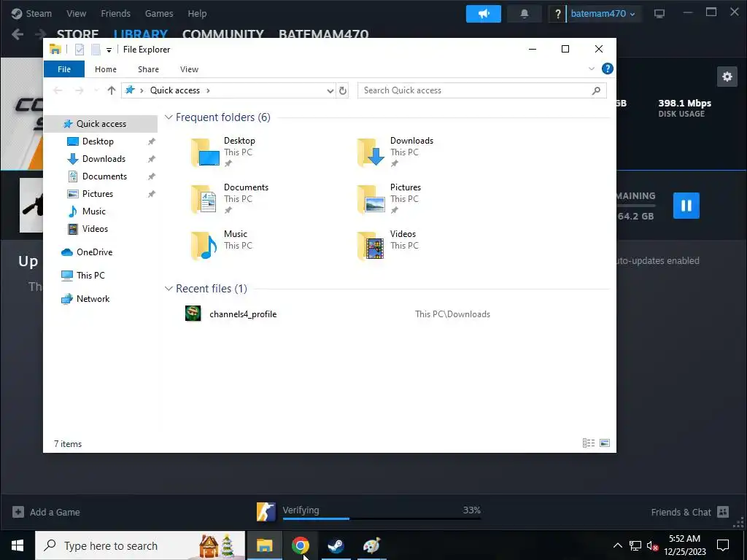Open Google Chrome from the taskbar

point(300,545)
